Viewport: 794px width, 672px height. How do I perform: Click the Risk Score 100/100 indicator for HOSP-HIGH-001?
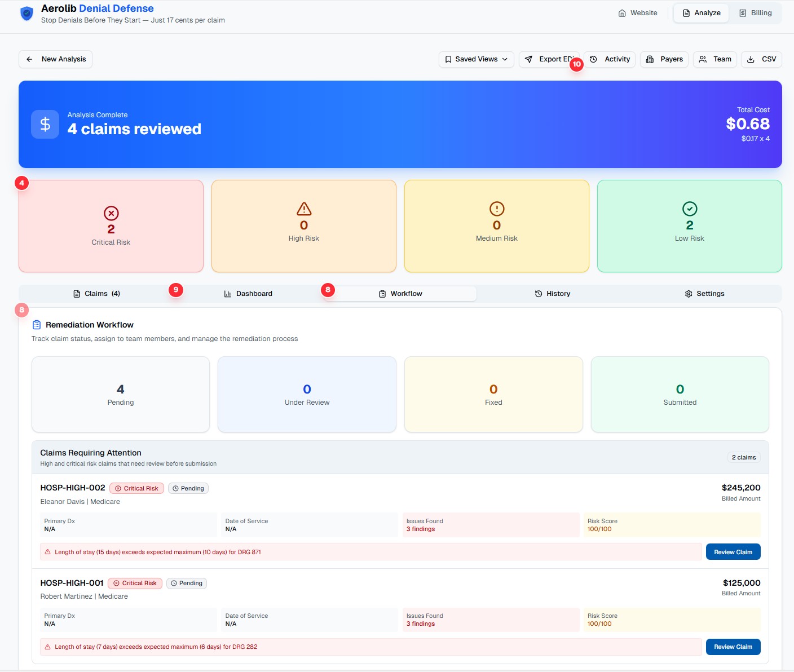click(600, 624)
